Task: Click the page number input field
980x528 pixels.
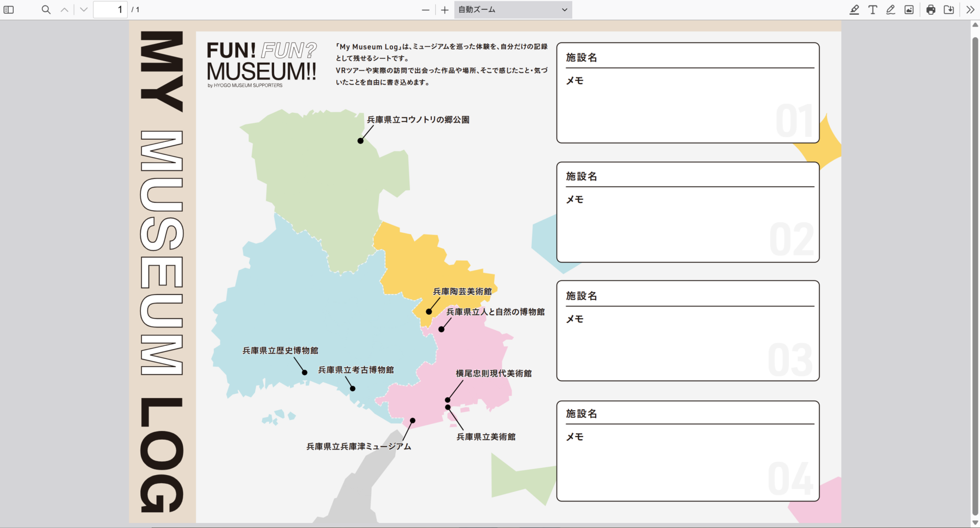Action: pyautogui.click(x=110, y=10)
